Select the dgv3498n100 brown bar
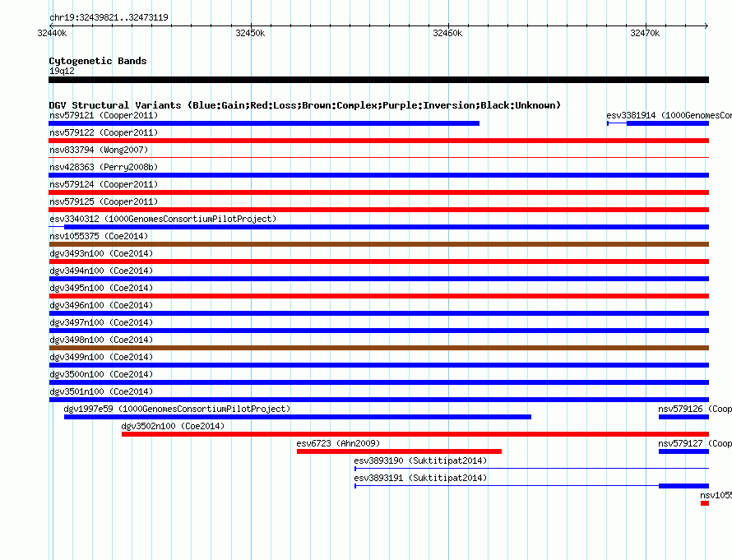 click(x=378, y=348)
